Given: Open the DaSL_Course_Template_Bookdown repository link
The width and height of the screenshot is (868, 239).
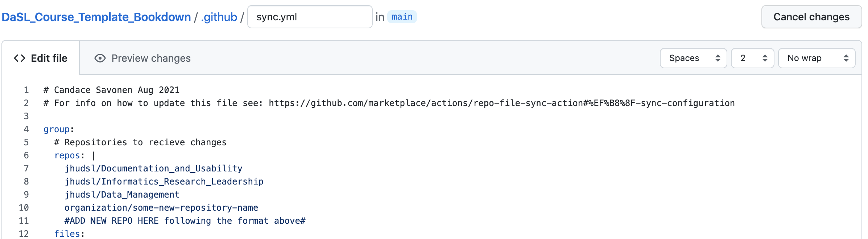Looking at the screenshot, I should point(96,17).
